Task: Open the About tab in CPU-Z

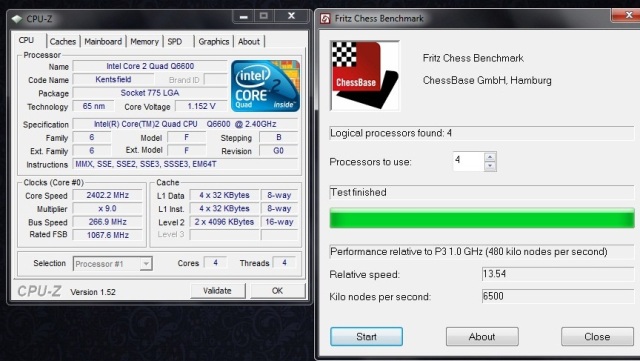Action: tap(249, 42)
